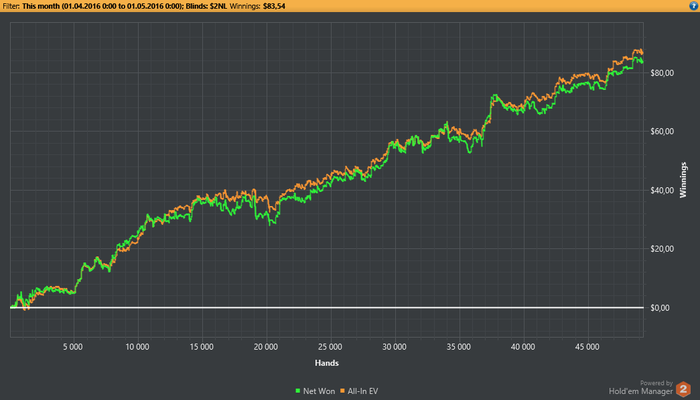This screenshot has height=400, width=700.
Task: Click the Powered by text
Action: (656, 383)
